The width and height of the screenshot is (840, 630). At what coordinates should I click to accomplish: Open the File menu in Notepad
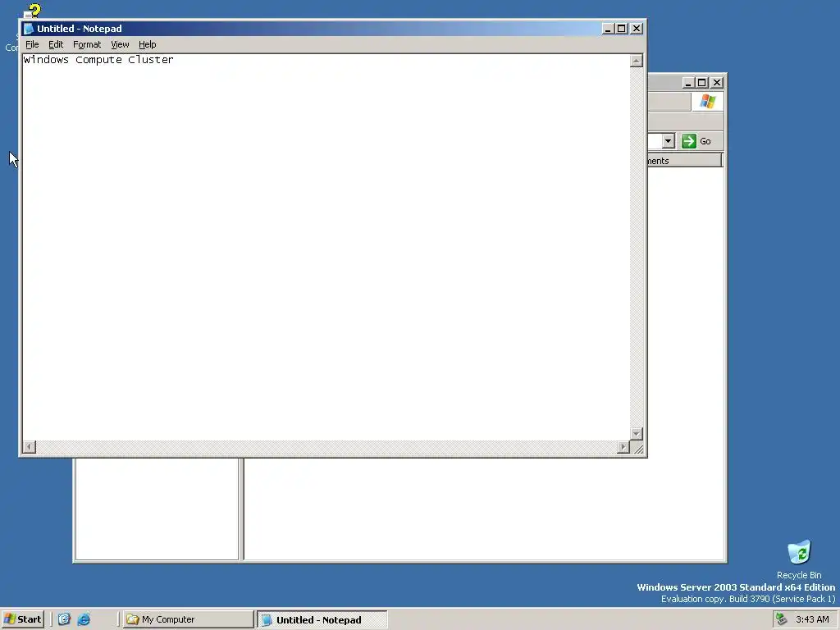(32, 44)
